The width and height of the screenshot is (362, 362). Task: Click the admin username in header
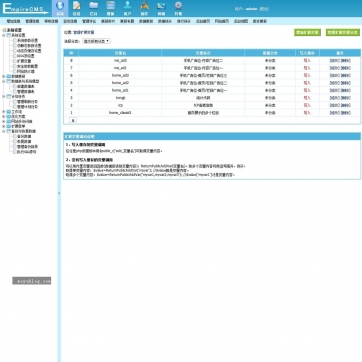(x=251, y=9)
